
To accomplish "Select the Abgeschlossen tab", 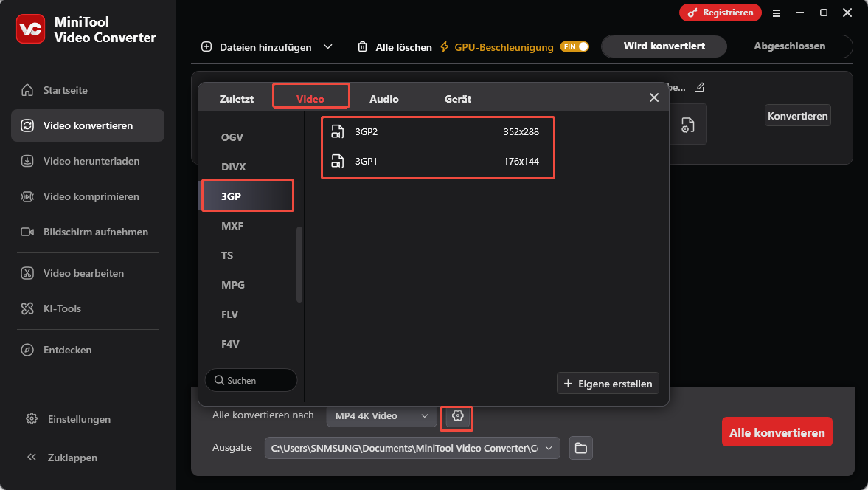I will click(x=789, y=46).
